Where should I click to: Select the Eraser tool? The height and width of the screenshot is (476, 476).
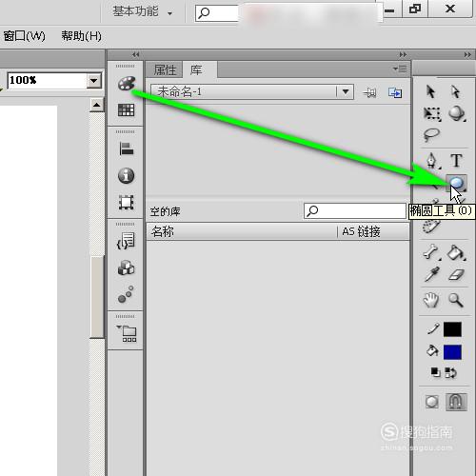456,275
